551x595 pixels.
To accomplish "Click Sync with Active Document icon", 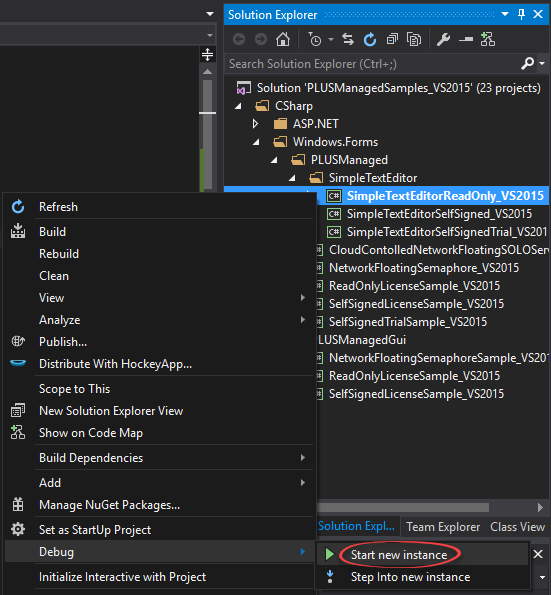I will click(348, 39).
